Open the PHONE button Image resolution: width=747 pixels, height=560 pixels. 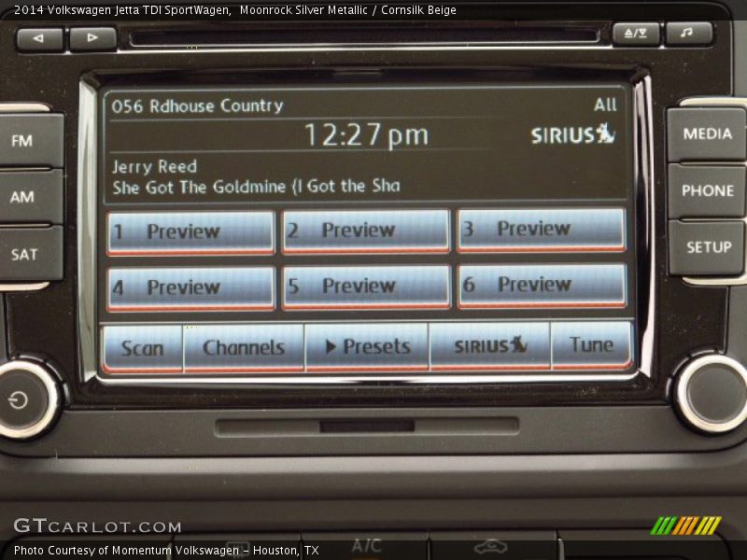707,190
